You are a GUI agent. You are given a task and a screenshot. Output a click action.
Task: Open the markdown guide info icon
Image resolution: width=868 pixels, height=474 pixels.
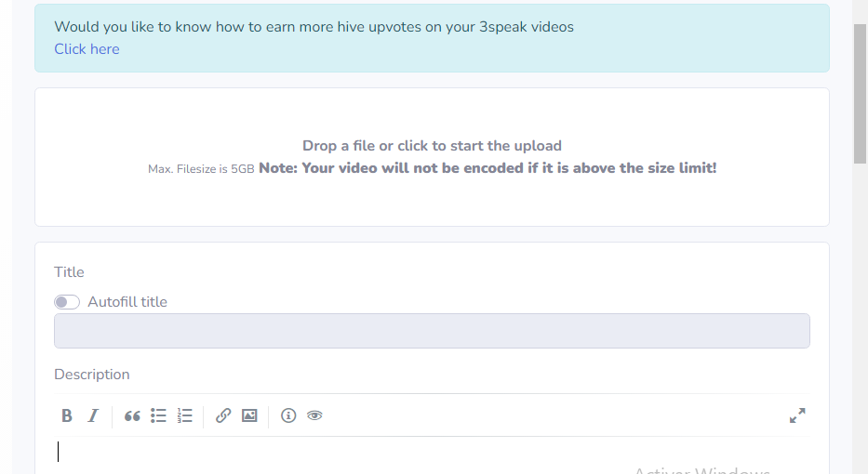[x=288, y=416]
